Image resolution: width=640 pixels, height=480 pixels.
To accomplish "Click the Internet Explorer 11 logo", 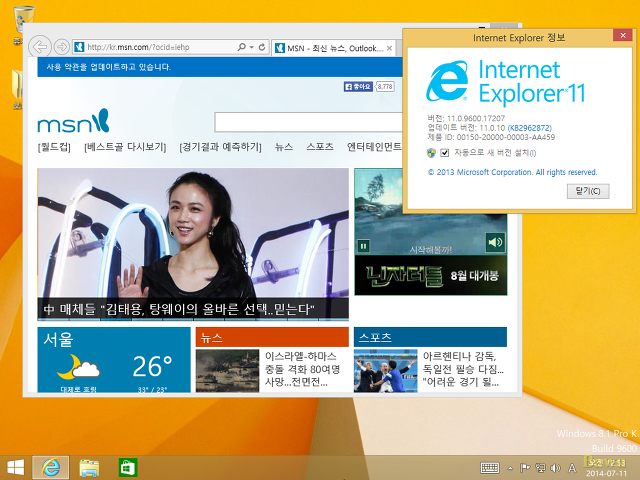I will 505,82.
